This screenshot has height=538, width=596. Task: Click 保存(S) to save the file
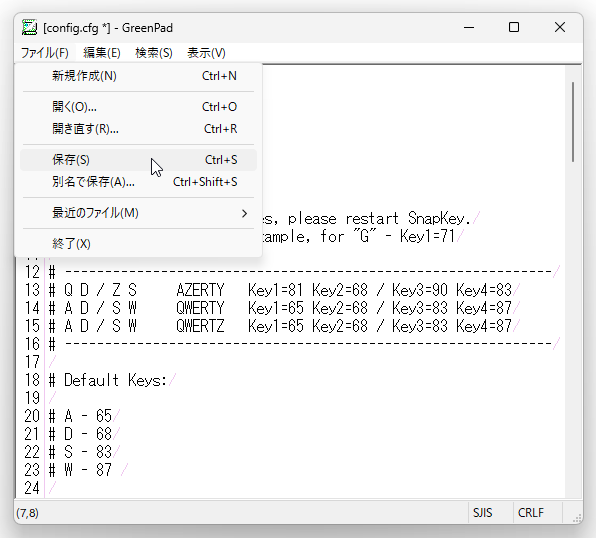point(138,160)
